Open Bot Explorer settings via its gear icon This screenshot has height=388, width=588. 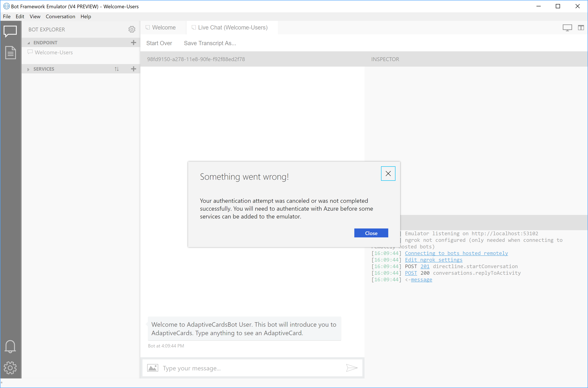click(x=132, y=29)
